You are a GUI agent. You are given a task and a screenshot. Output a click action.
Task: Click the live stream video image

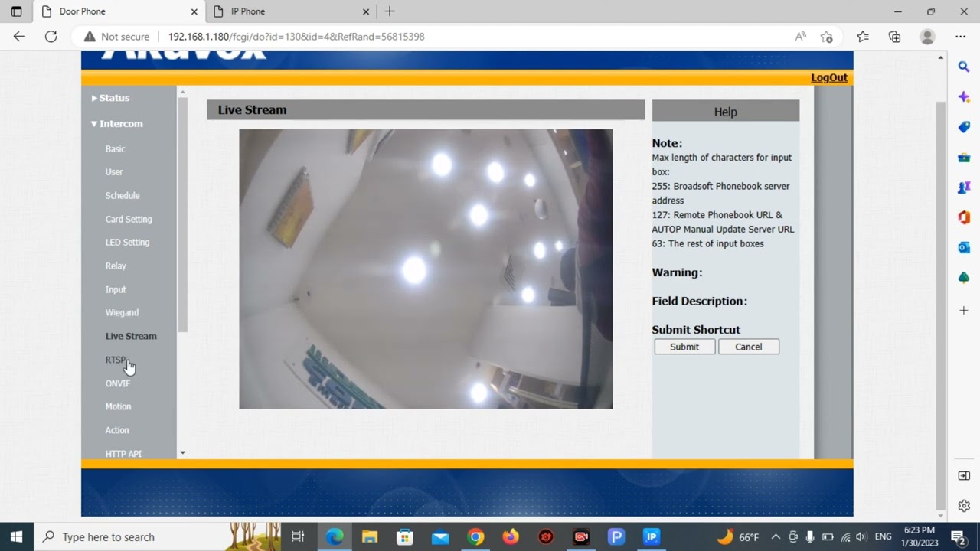(426, 269)
